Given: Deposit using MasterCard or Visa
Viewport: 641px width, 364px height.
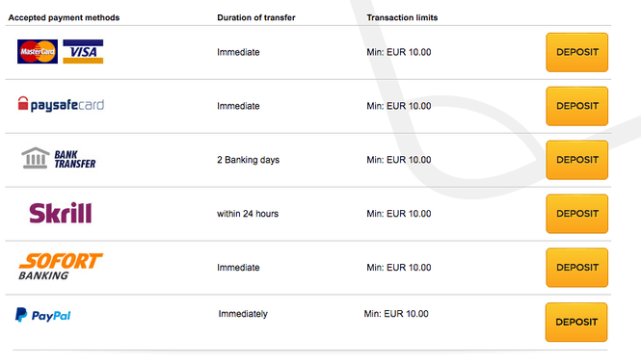Looking at the screenshot, I should (576, 52).
